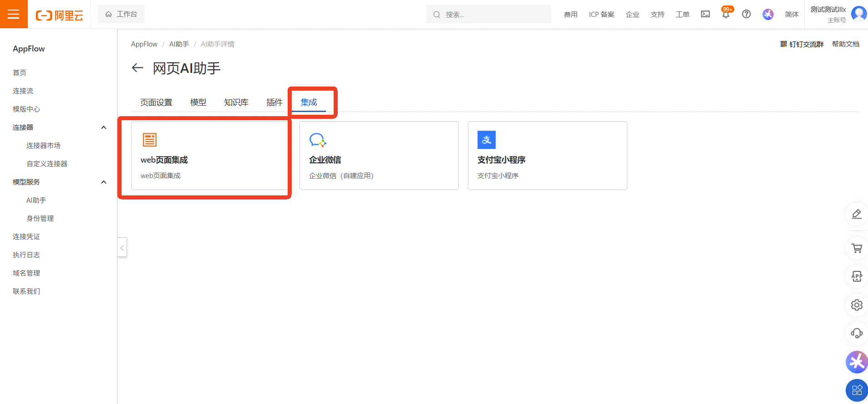
Task: Open the settings gear icon on right
Action: 857,305
